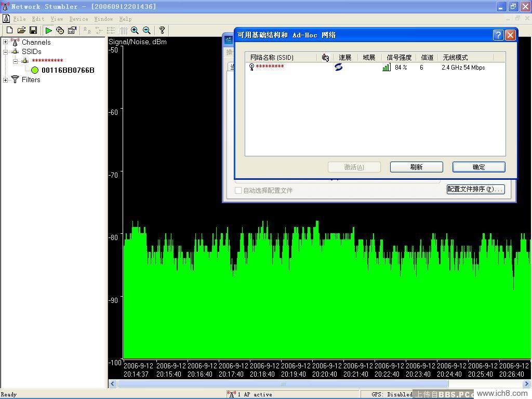Click the auto-configure gears icon

(60, 31)
